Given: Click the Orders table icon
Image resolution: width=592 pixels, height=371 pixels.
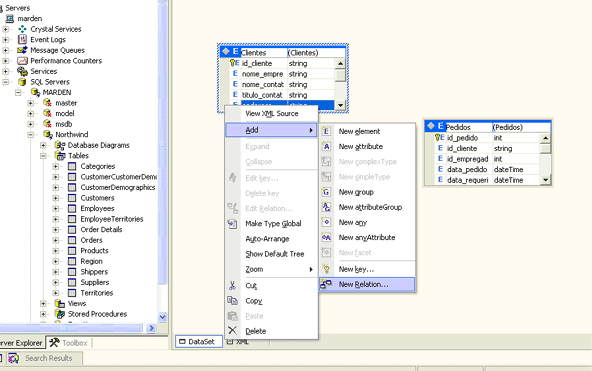Looking at the screenshot, I should coord(72,240).
